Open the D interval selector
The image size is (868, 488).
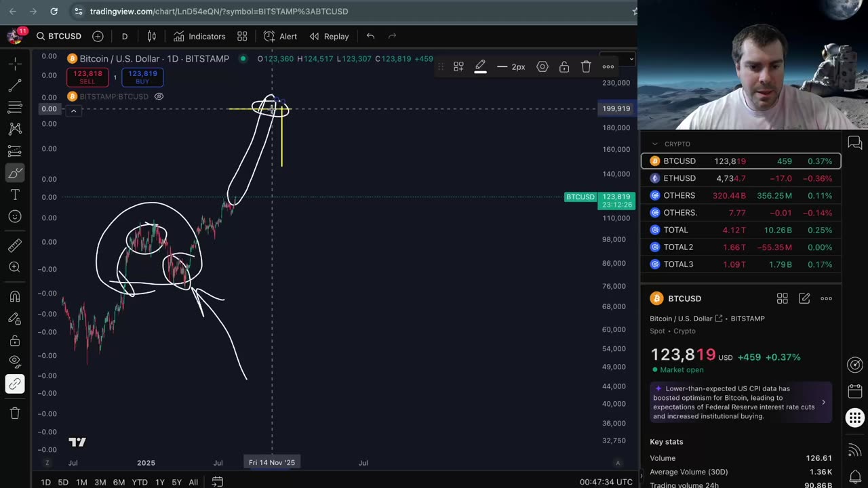(x=125, y=36)
